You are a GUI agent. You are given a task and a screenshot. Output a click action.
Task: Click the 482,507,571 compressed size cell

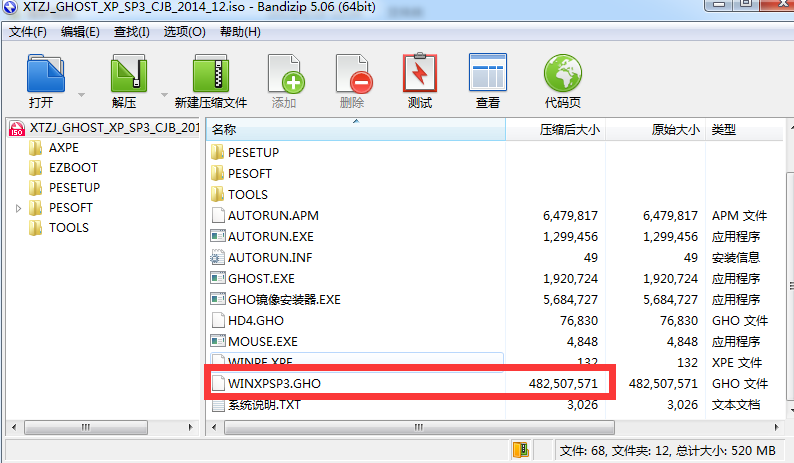(x=563, y=384)
